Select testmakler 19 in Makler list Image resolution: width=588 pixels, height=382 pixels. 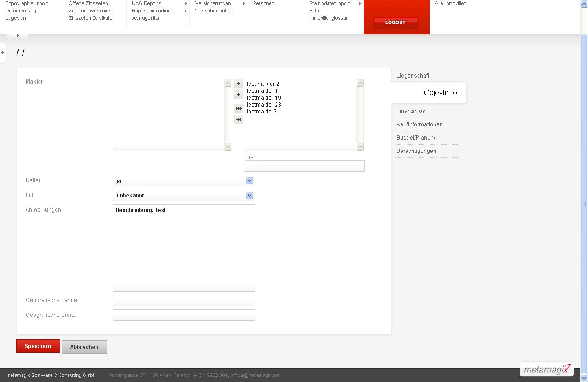(x=264, y=98)
